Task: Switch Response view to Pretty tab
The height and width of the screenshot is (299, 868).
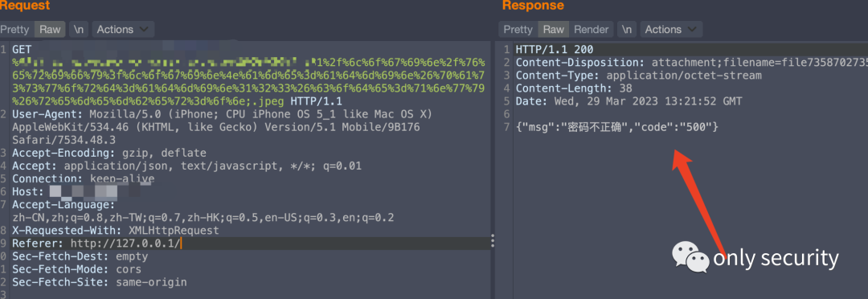Action: pyautogui.click(x=518, y=30)
